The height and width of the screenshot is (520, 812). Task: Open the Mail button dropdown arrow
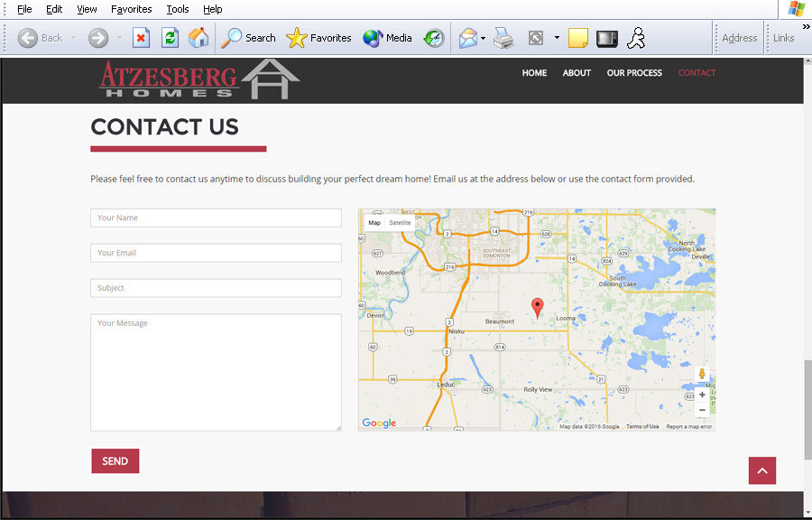click(484, 38)
